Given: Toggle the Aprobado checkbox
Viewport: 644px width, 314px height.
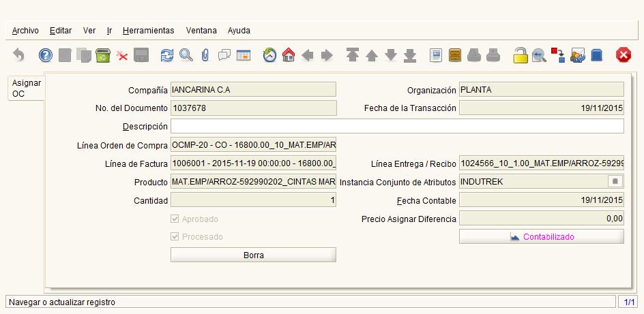Looking at the screenshot, I should pyautogui.click(x=175, y=219).
